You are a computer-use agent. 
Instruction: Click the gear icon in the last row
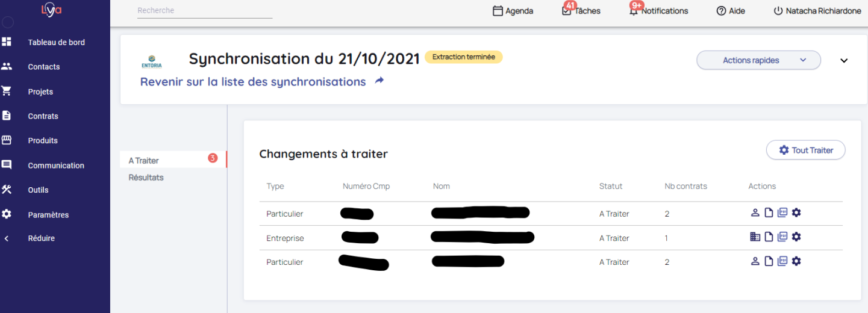point(796,261)
